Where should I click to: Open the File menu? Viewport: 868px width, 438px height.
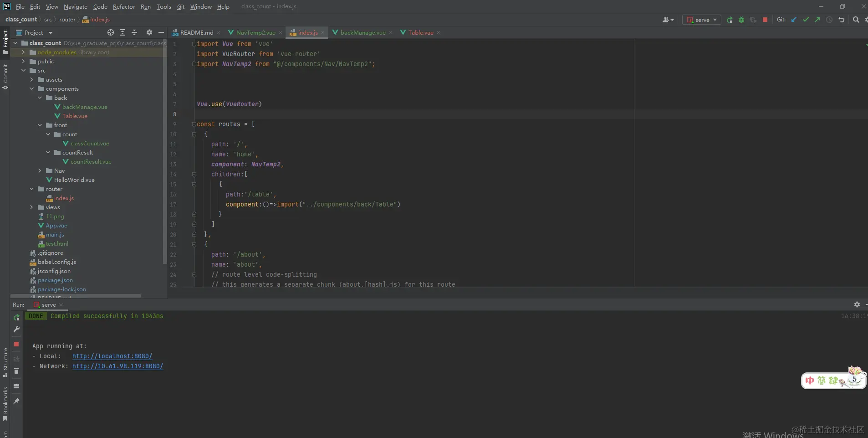click(20, 7)
